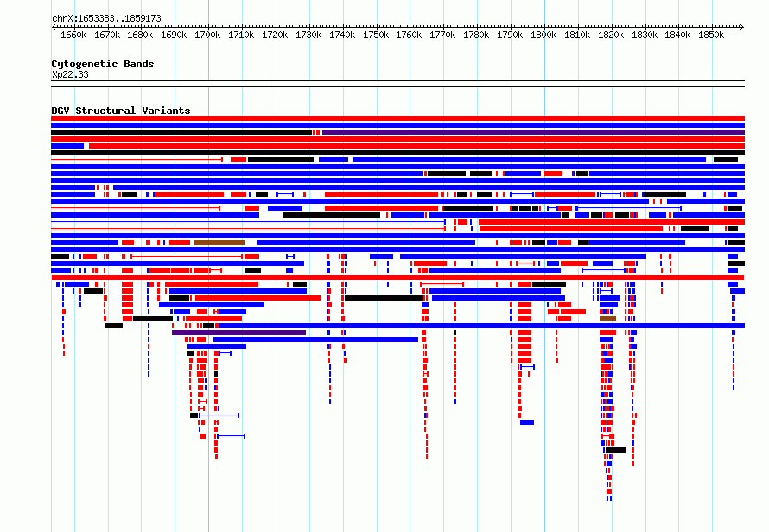
Task: Select the DGV Structural Variants track title
Action: click(121, 111)
